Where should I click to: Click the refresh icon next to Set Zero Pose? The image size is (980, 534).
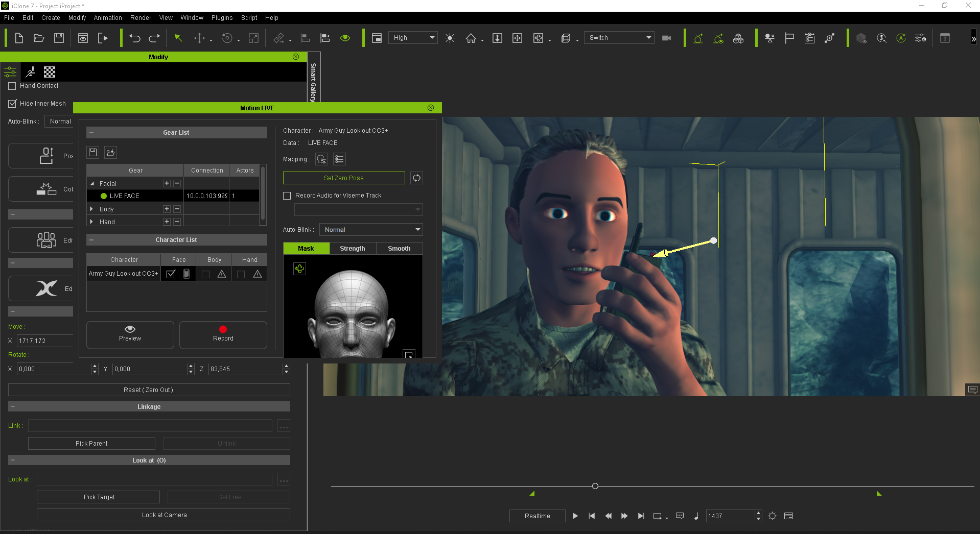pos(416,178)
